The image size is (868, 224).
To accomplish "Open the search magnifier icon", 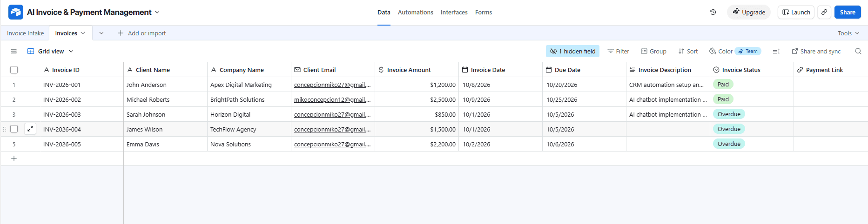I will [x=858, y=51].
